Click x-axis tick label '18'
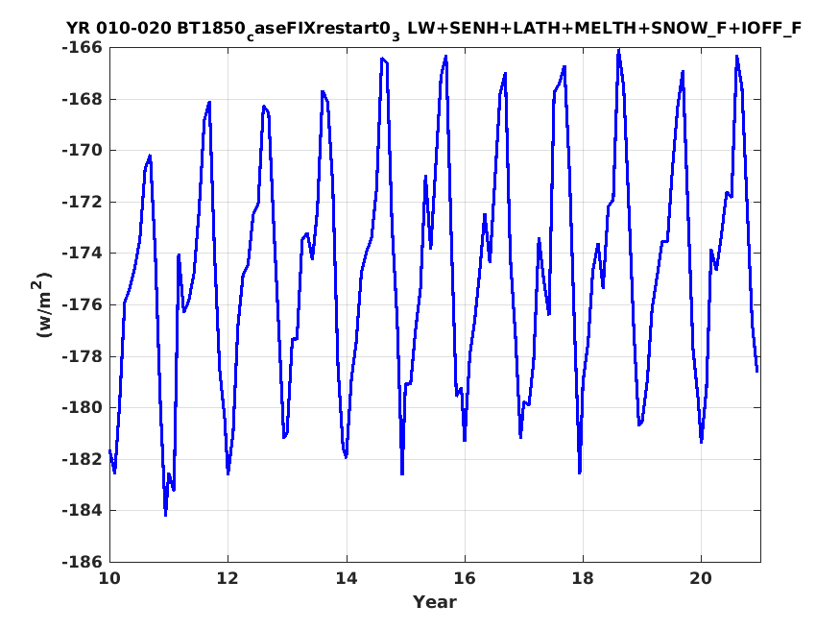This screenshot has width=840, height=630. pyautogui.click(x=583, y=578)
